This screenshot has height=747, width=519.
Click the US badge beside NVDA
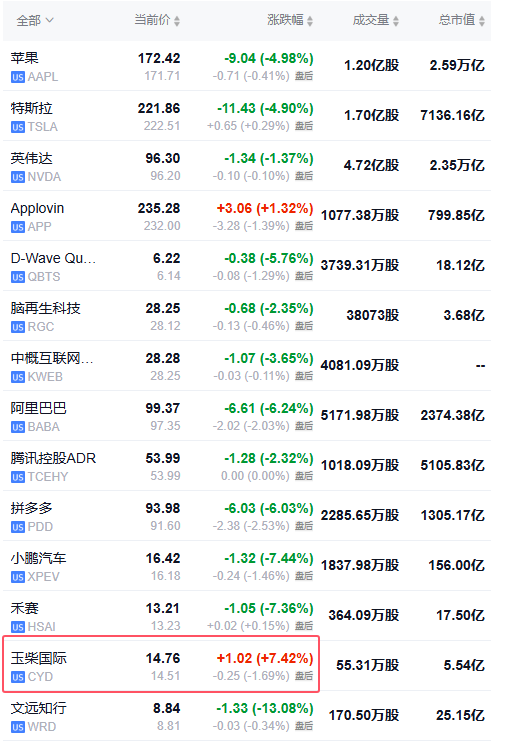point(18,177)
